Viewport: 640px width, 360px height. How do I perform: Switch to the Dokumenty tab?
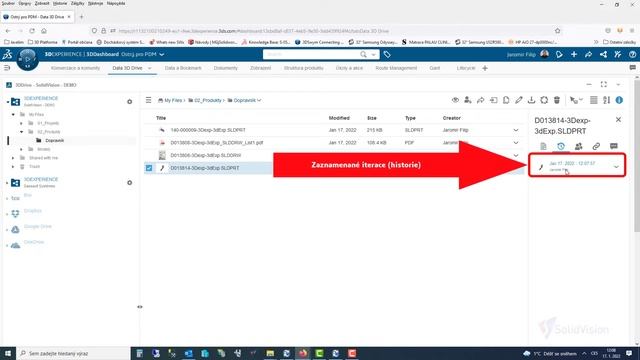click(x=226, y=68)
